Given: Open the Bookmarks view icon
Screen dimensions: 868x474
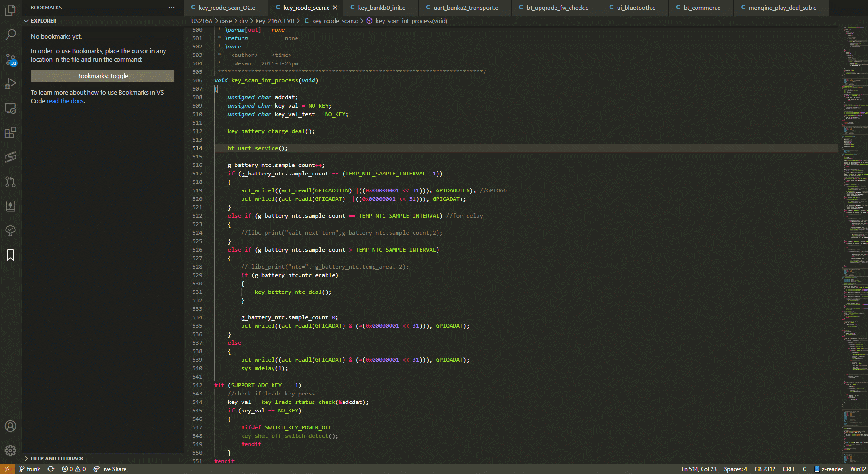Looking at the screenshot, I should pyautogui.click(x=10, y=255).
